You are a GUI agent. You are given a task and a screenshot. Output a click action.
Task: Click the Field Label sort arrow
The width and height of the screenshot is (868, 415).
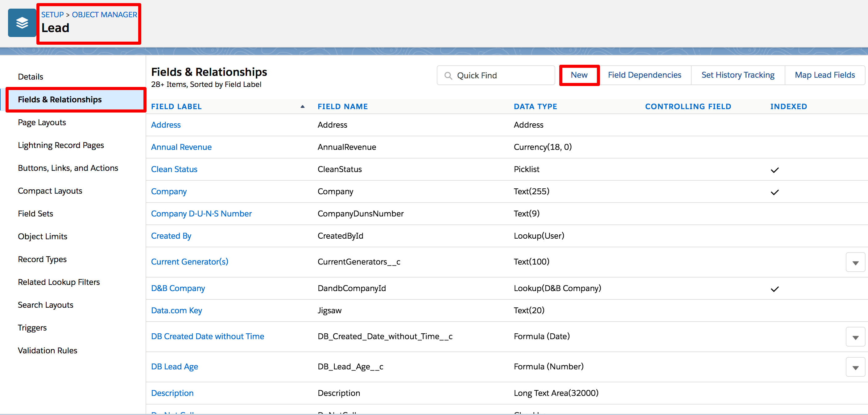click(x=302, y=107)
